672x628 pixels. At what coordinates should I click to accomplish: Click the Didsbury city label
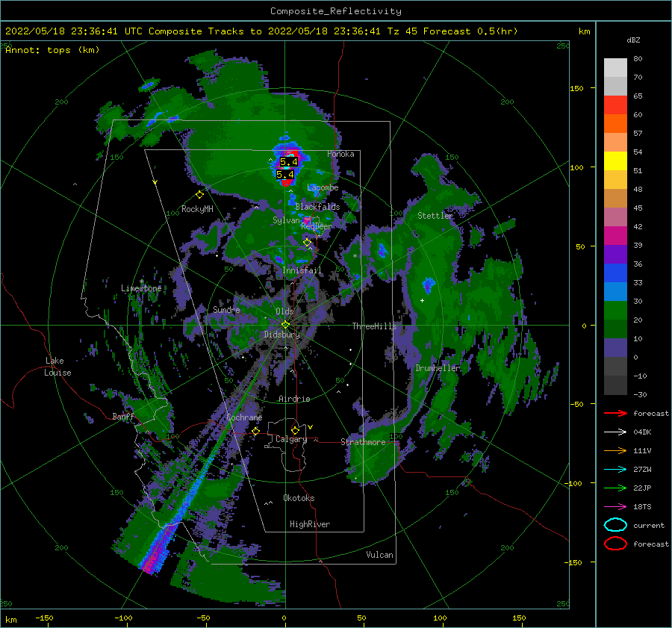[281, 335]
